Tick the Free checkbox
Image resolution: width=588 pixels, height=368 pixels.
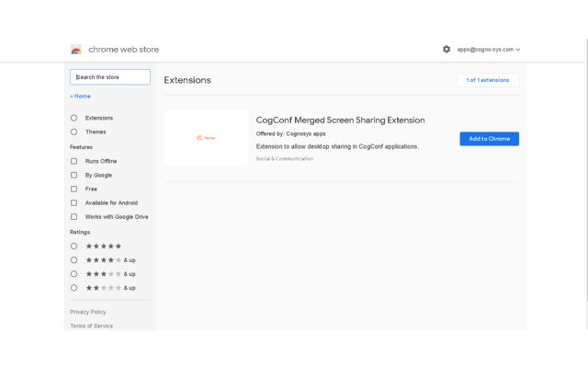(73, 189)
